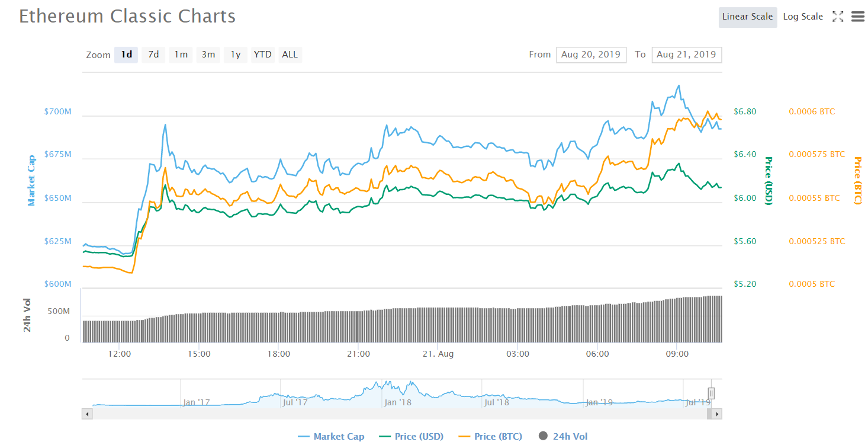Show ALL historical data

[x=290, y=55]
